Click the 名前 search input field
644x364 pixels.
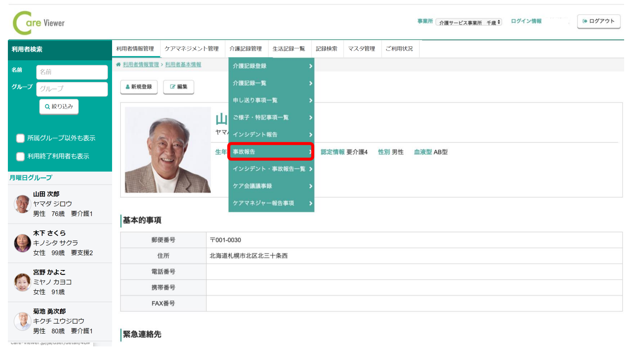coord(72,72)
